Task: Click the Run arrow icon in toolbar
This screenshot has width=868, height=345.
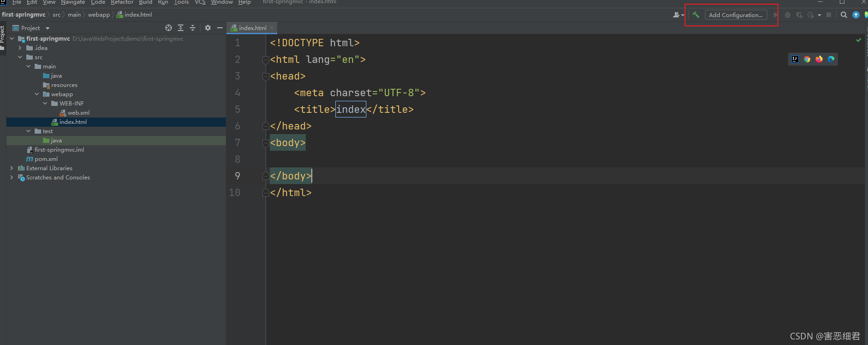Action: click(776, 15)
